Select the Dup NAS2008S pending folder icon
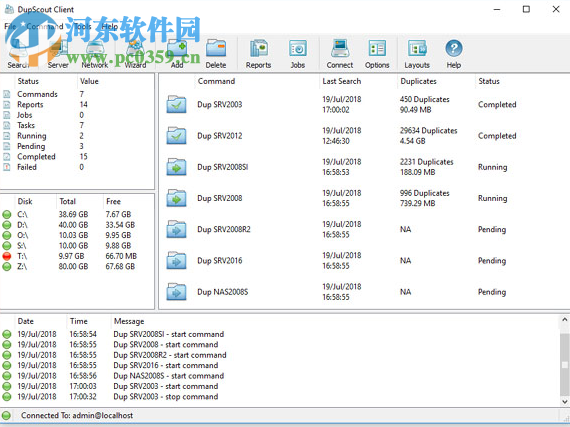This screenshot has height=427, width=570. [176, 292]
